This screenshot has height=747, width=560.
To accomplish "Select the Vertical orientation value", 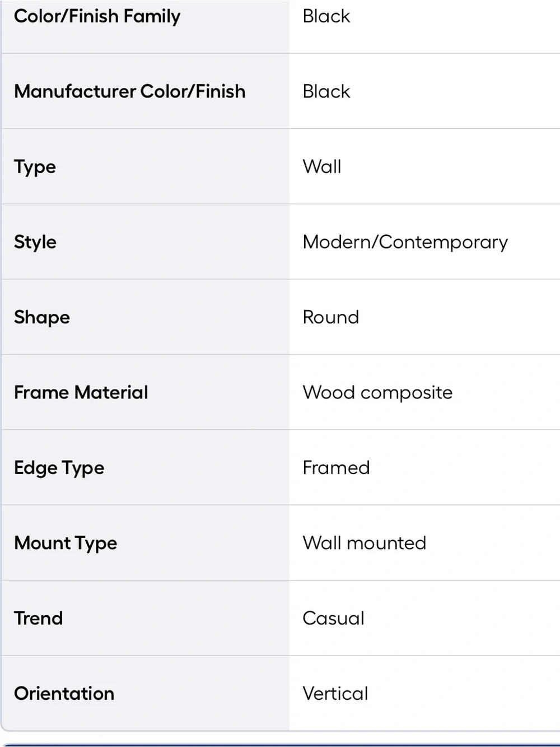I will (335, 693).
